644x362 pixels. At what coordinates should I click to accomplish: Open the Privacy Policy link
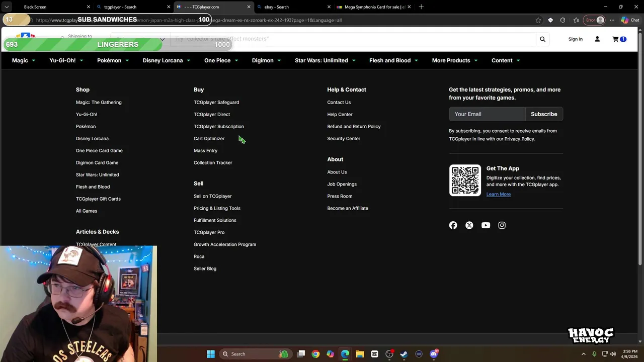tap(519, 139)
